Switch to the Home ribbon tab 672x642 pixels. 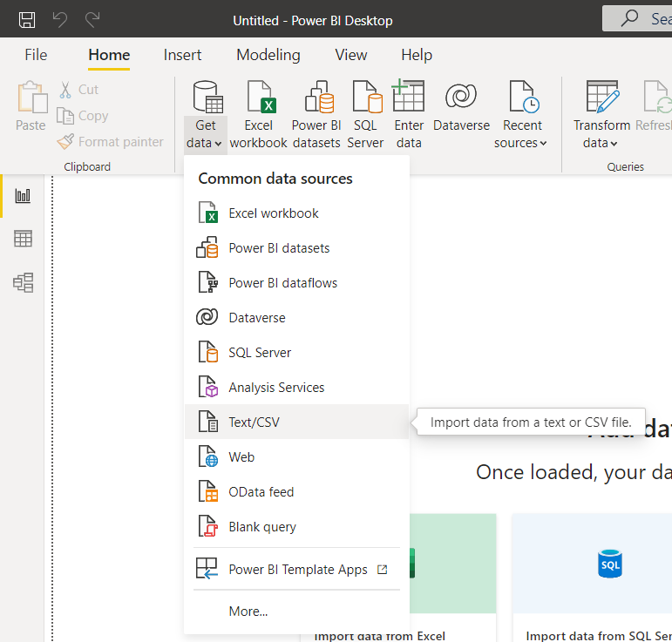tap(109, 55)
